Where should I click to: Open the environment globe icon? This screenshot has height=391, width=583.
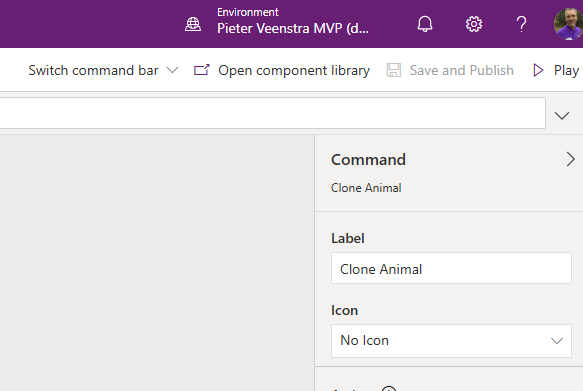tap(193, 25)
